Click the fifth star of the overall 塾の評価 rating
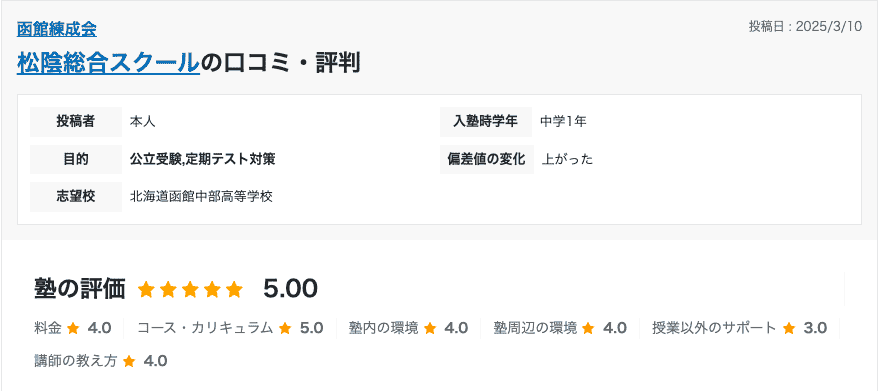Image resolution: width=879 pixels, height=391 pixels. point(235,289)
